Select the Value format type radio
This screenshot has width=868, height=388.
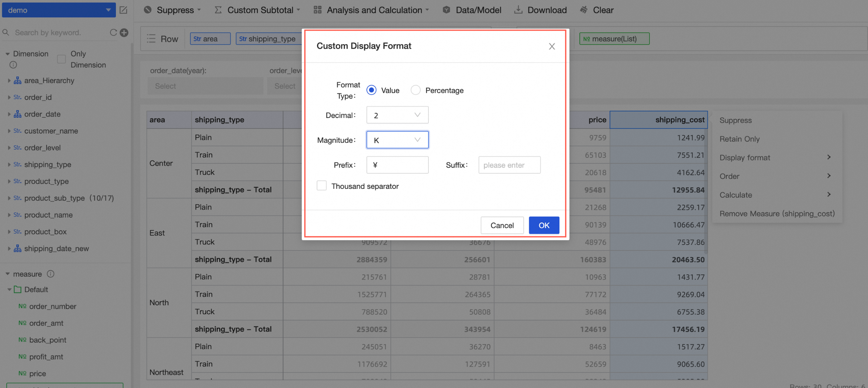click(x=372, y=90)
